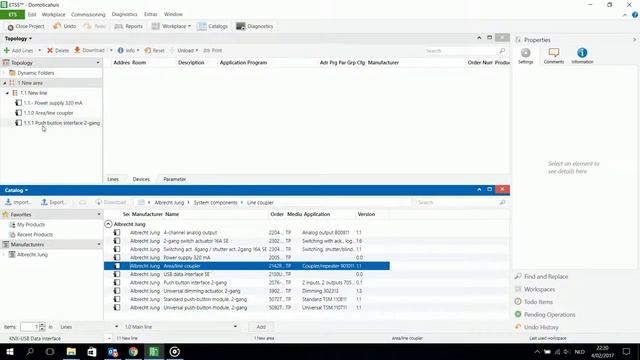The image size is (640, 360).
Task: Open the 1.0 Main line dropdown
Action: tap(180, 327)
